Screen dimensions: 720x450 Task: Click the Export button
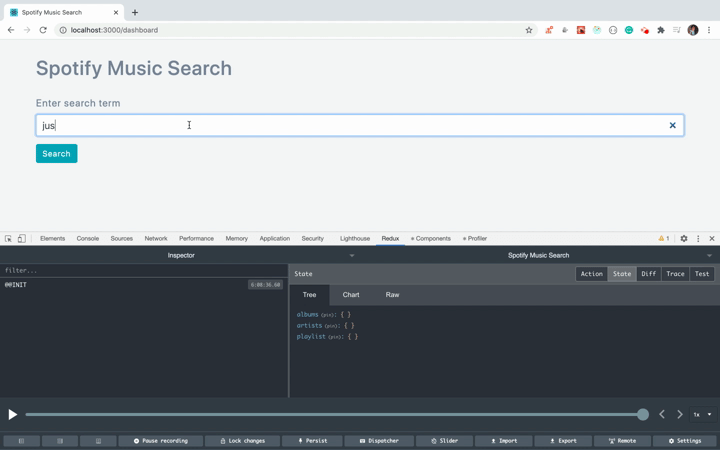[x=563, y=441]
